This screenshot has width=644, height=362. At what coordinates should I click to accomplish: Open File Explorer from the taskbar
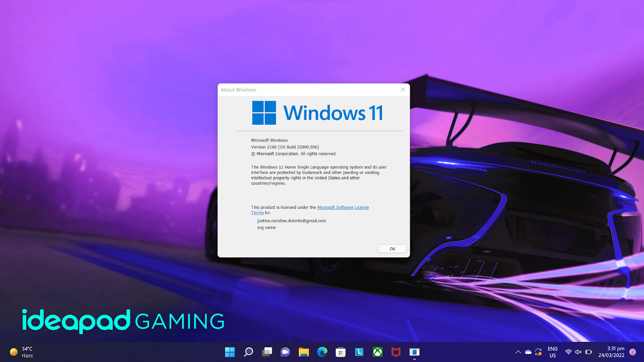[303, 352]
